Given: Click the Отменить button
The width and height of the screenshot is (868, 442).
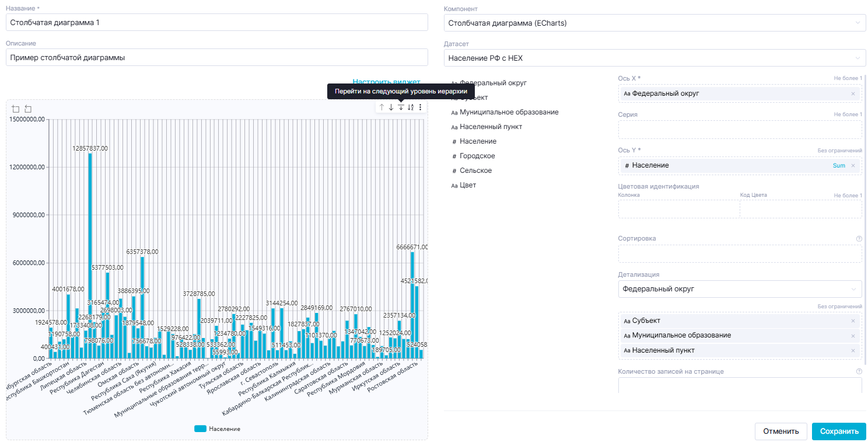Looking at the screenshot, I should pyautogui.click(x=780, y=431).
